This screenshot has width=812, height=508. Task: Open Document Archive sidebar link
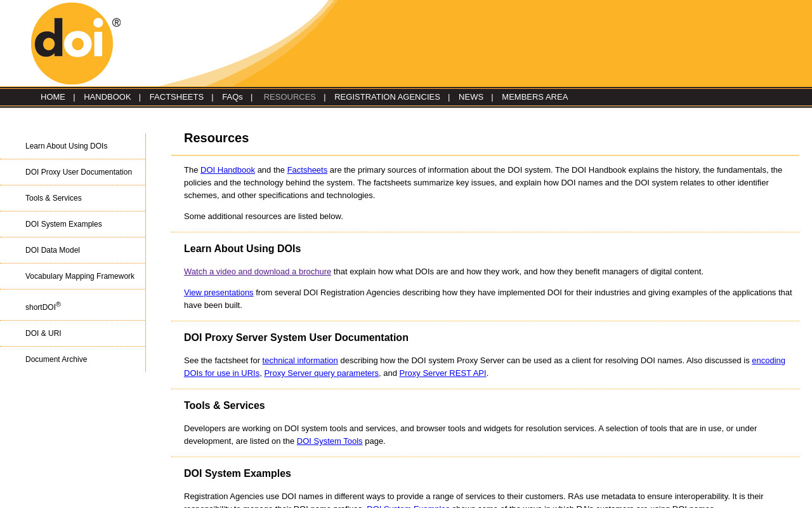56,359
